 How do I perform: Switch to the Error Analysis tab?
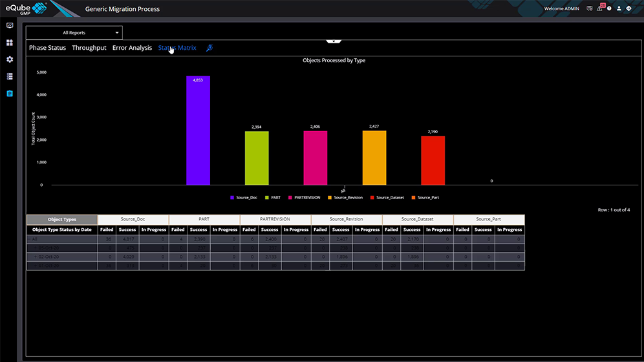(132, 48)
